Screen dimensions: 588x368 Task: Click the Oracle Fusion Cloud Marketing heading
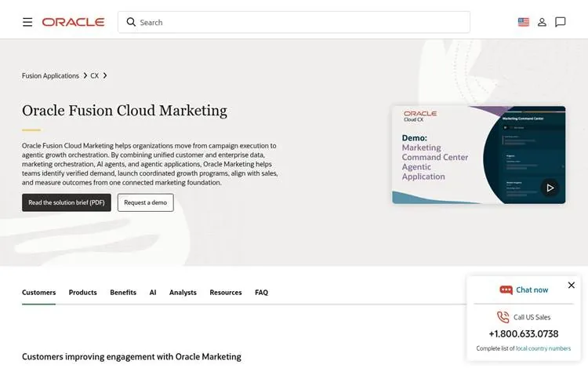[125, 111]
